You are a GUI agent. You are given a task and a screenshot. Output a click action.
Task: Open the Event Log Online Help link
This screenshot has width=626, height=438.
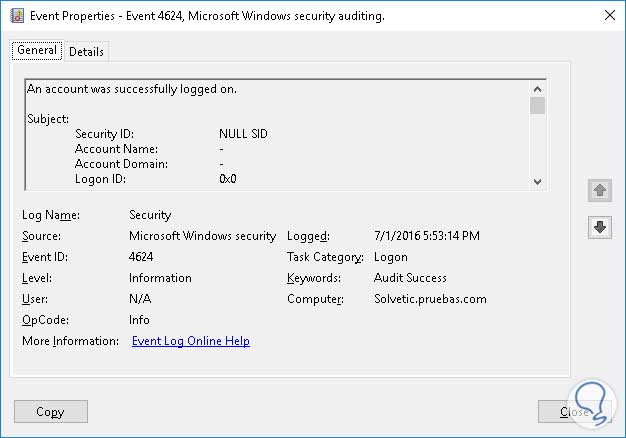[191, 341]
